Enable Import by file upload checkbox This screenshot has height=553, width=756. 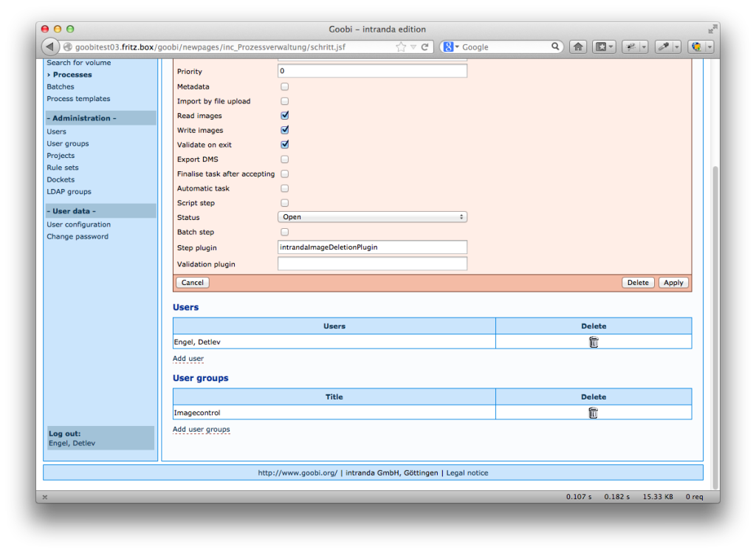(284, 101)
